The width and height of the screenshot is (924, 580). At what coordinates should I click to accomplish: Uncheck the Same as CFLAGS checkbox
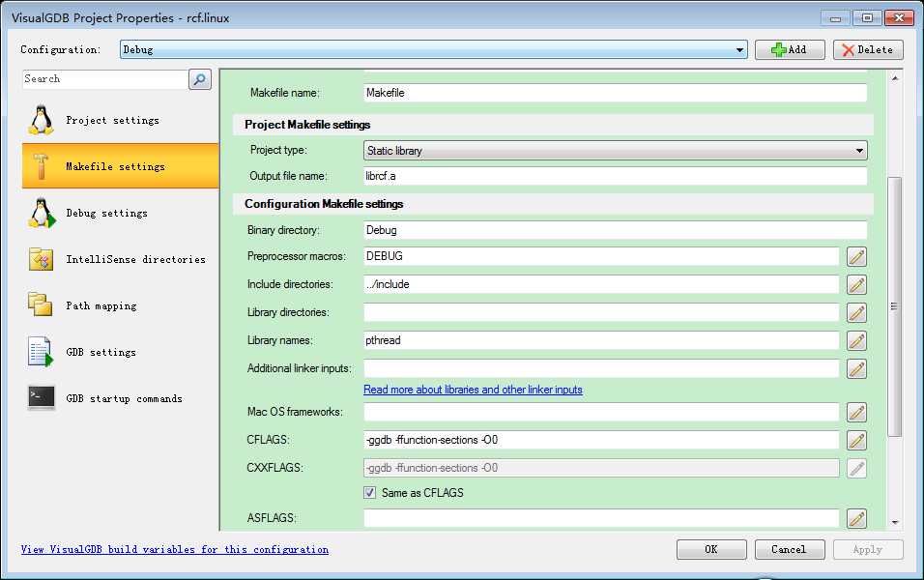(369, 492)
